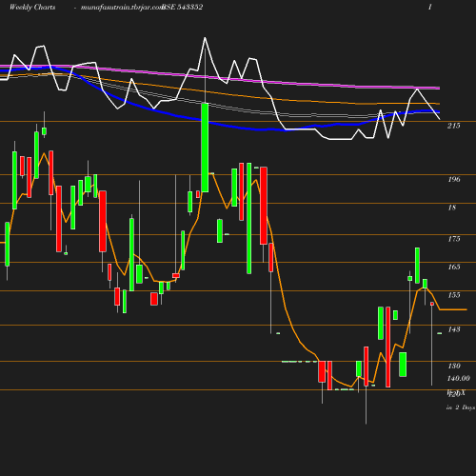The height and width of the screenshot is (476, 476).
Task: Click the 'BSE 543352' symbol label
Action: pos(182,8)
